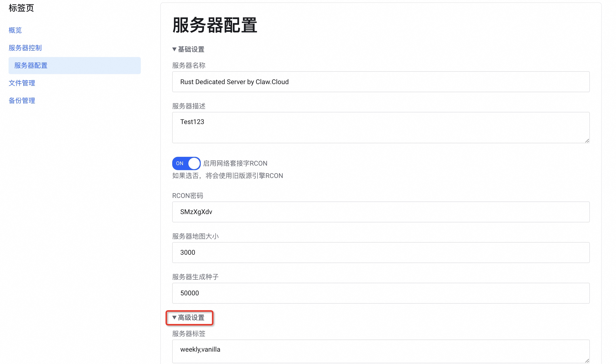The width and height of the screenshot is (616, 364).
Task: Click the resize handle of 服务器描述 textarea
Action: tap(587, 141)
